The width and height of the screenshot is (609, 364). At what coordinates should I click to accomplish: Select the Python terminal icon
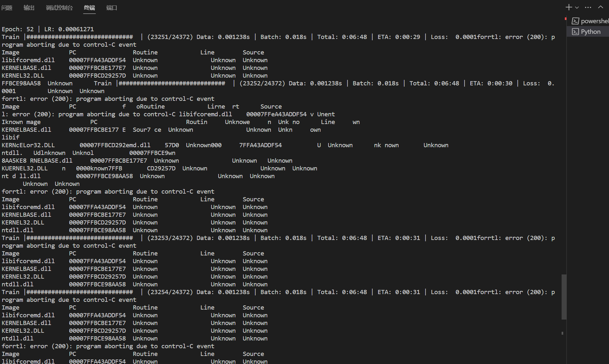pyautogui.click(x=575, y=32)
